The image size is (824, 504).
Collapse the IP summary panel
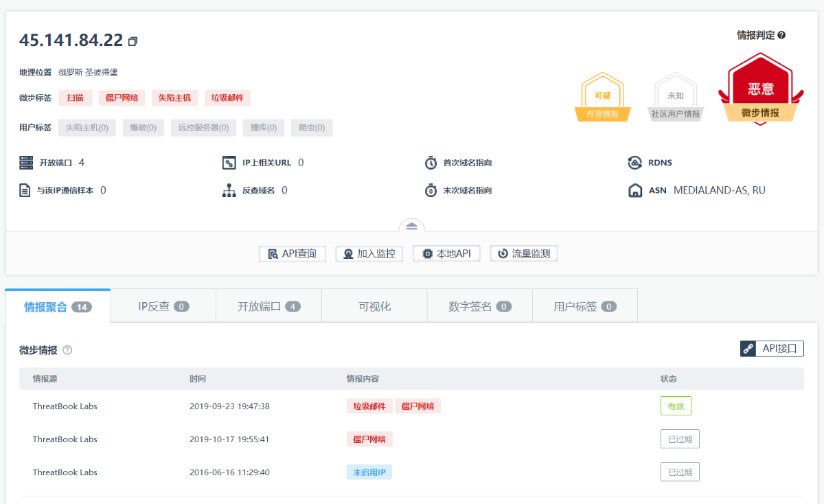point(411,226)
